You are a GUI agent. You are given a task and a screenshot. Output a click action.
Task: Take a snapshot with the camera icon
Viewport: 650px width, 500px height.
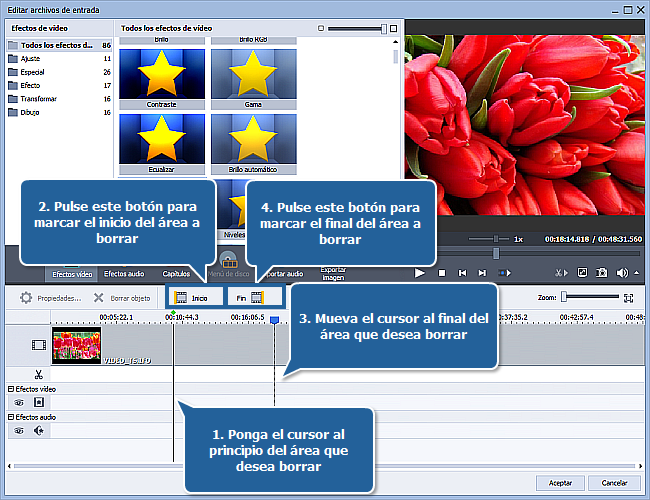pyautogui.click(x=602, y=272)
